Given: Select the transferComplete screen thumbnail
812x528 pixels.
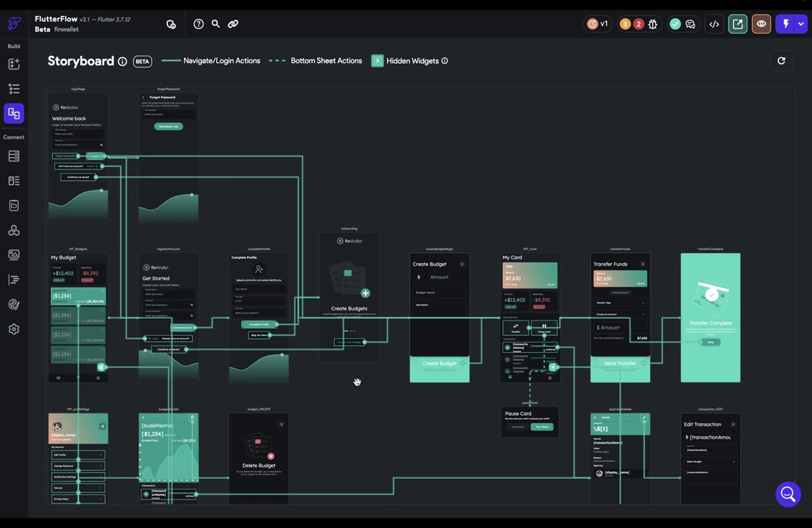Looking at the screenshot, I should (x=711, y=318).
